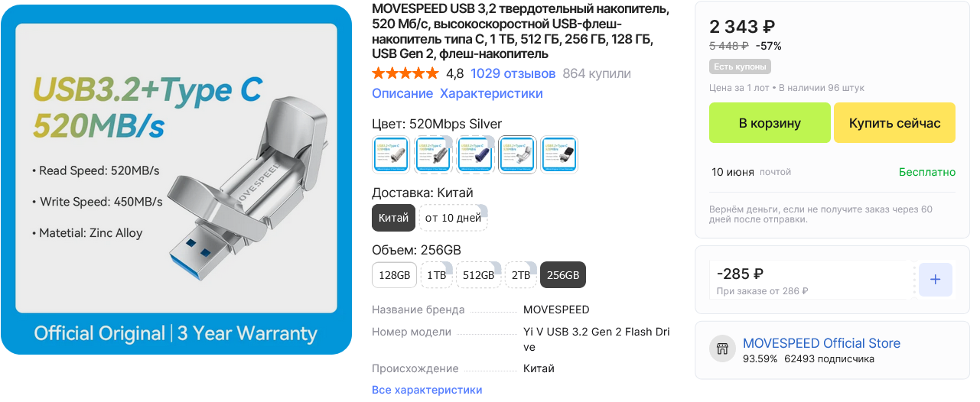Jump to the Характеристики section

tap(491, 93)
